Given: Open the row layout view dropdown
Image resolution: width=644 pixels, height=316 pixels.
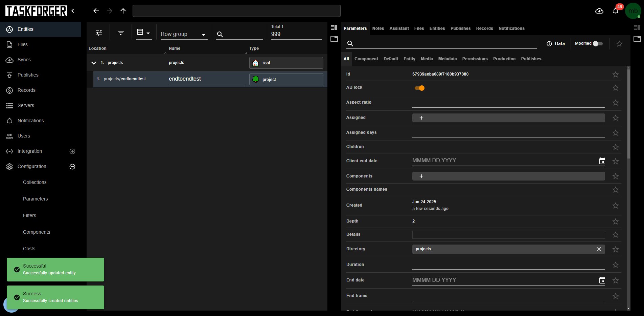Looking at the screenshot, I should tap(144, 33).
